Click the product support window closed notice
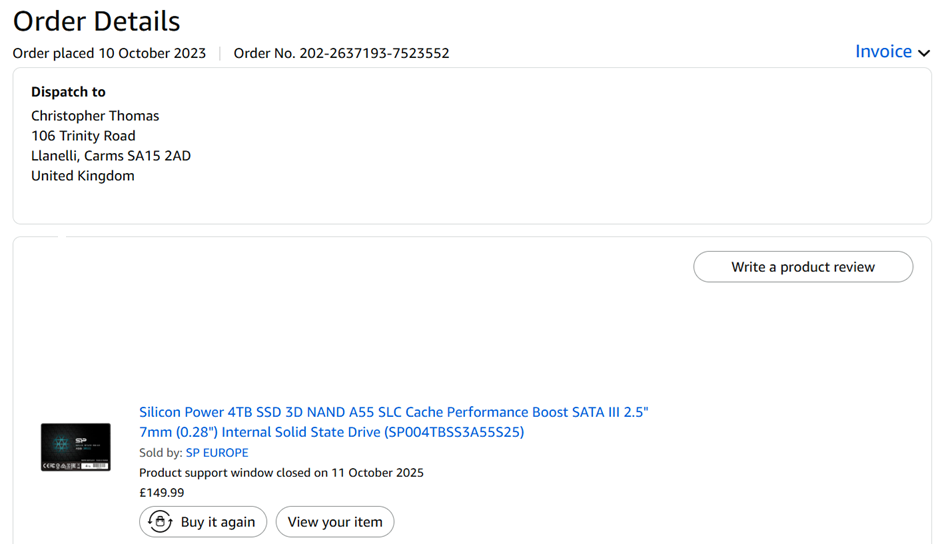The height and width of the screenshot is (544, 936). tap(281, 473)
